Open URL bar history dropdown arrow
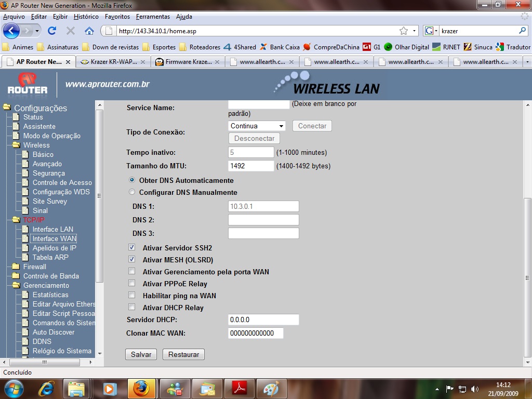Viewport: 532px width, 399px height. coord(414,31)
